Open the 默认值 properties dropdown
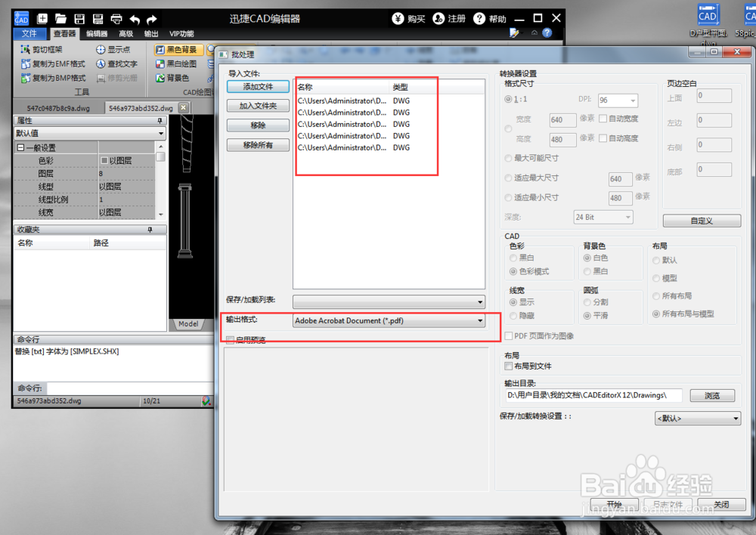 tap(90, 134)
